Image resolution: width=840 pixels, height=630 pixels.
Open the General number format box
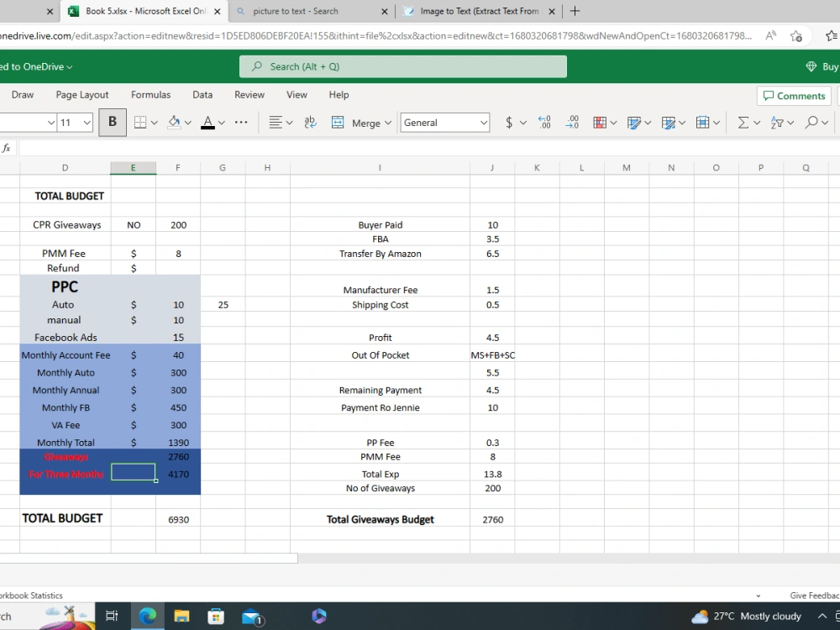[444, 123]
